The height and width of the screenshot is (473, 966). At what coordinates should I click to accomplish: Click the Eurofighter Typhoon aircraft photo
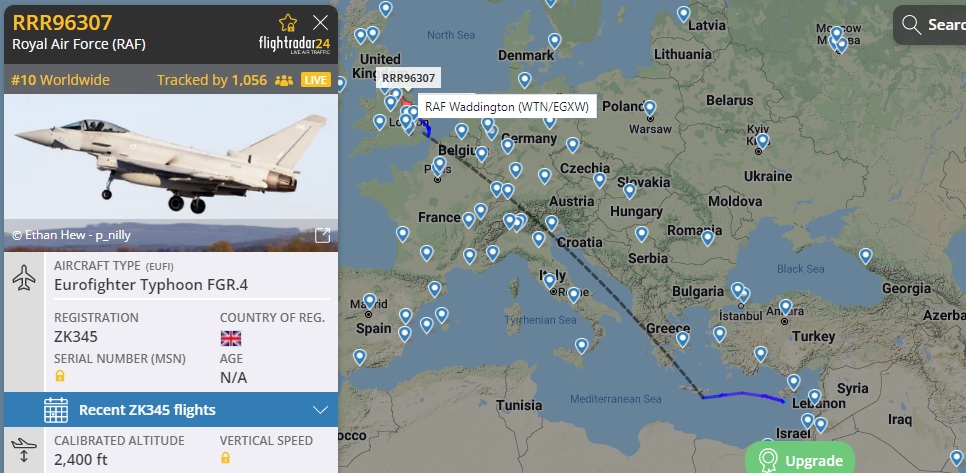[171, 172]
